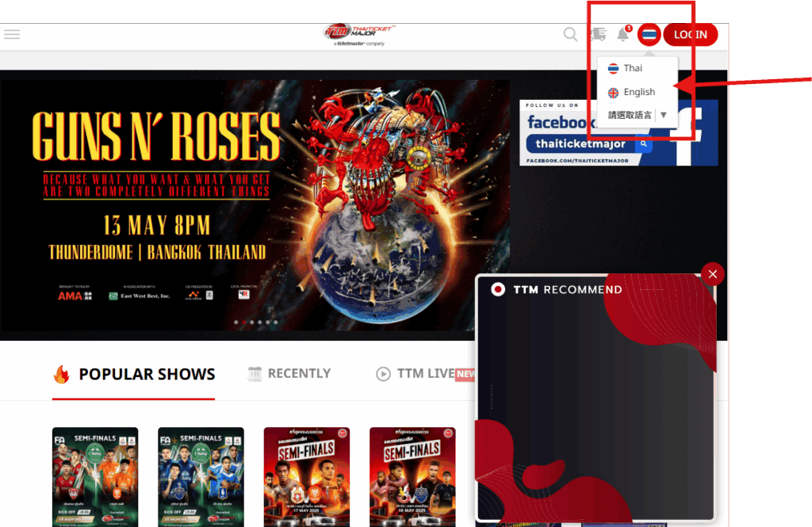Click the Thai Ticket Major logo
This screenshot has height=527, width=812.
[x=359, y=34]
